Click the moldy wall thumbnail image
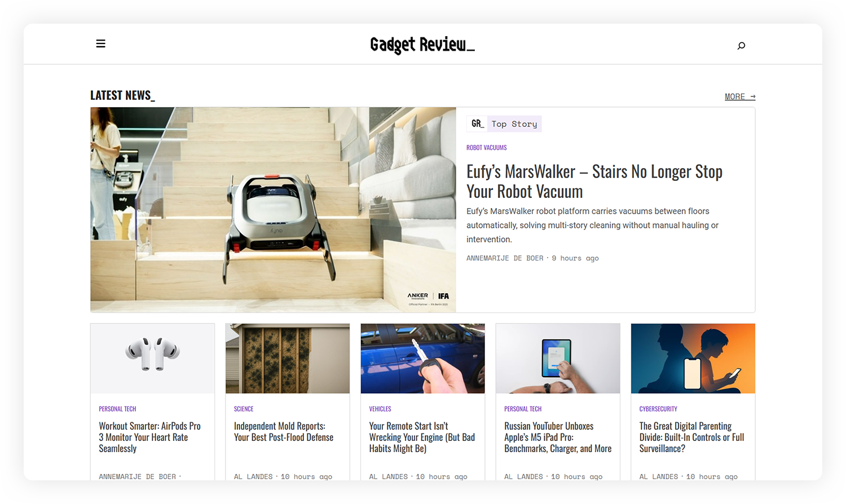The height and width of the screenshot is (504, 846). coord(288,358)
